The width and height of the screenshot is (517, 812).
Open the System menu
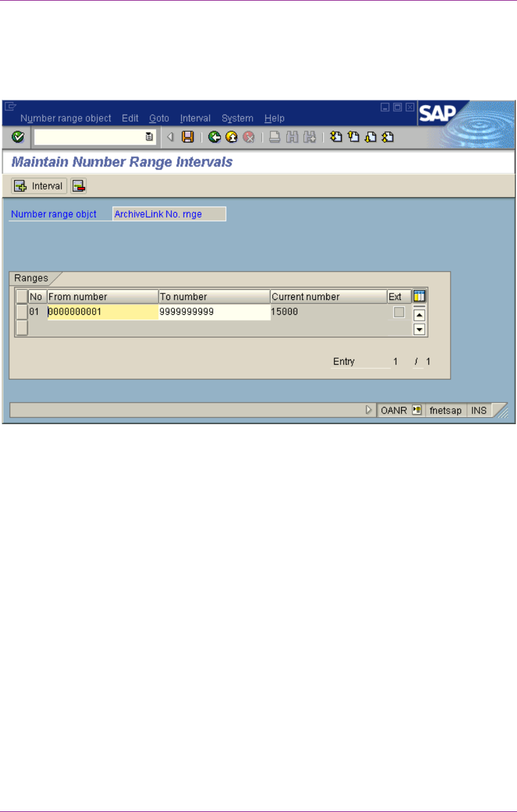(x=238, y=118)
